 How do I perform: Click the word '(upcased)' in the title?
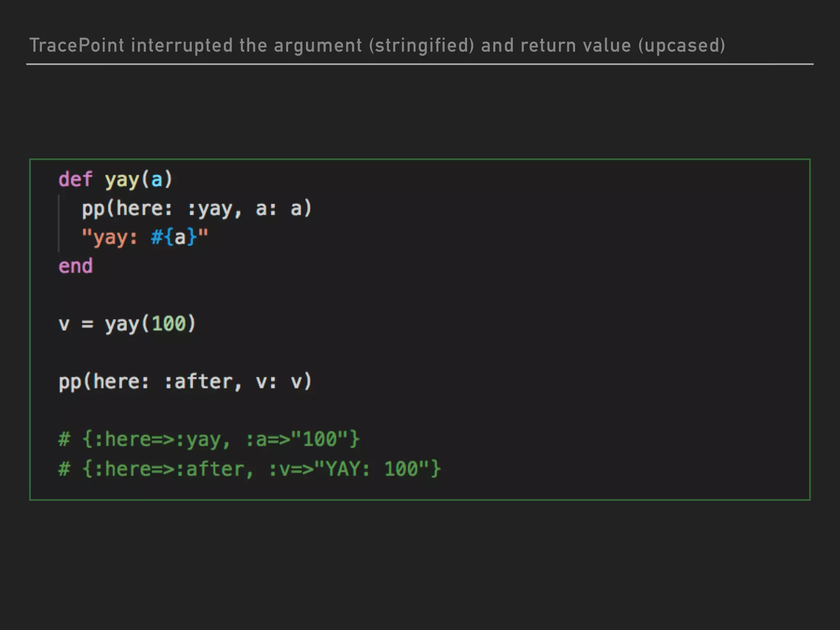coord(681,46)
